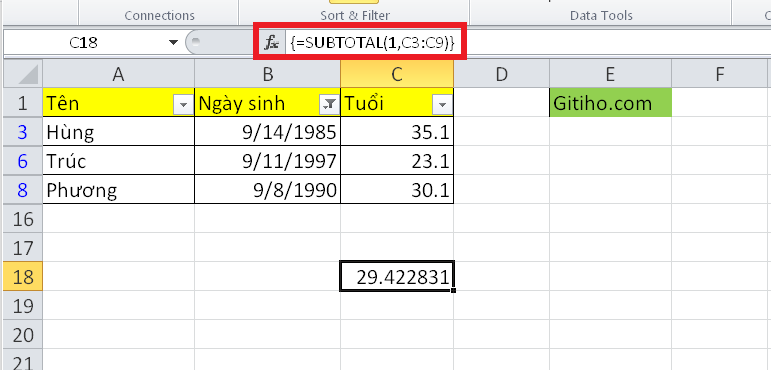Screen dimensions: 771x370
Task: Click the formula bar expand oval handle
Action: (x=196, y=43)
